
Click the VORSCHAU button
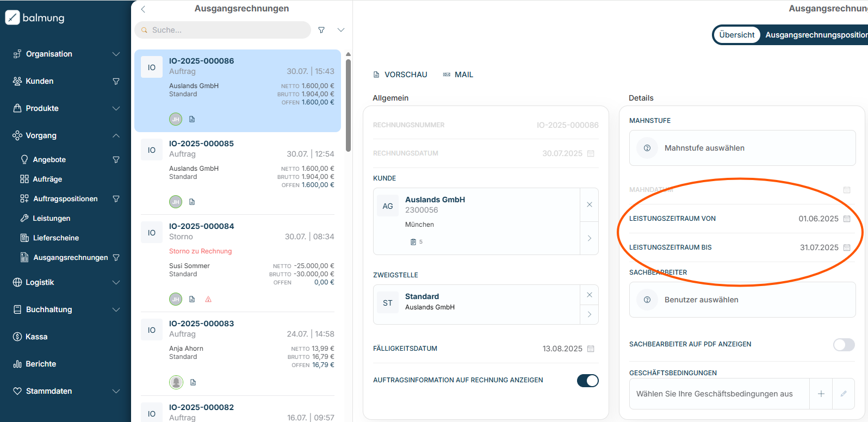pos(400,75)
